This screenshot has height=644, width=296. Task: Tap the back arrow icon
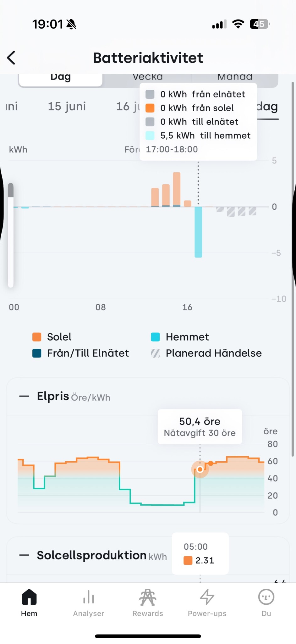(x=11, y=58)
